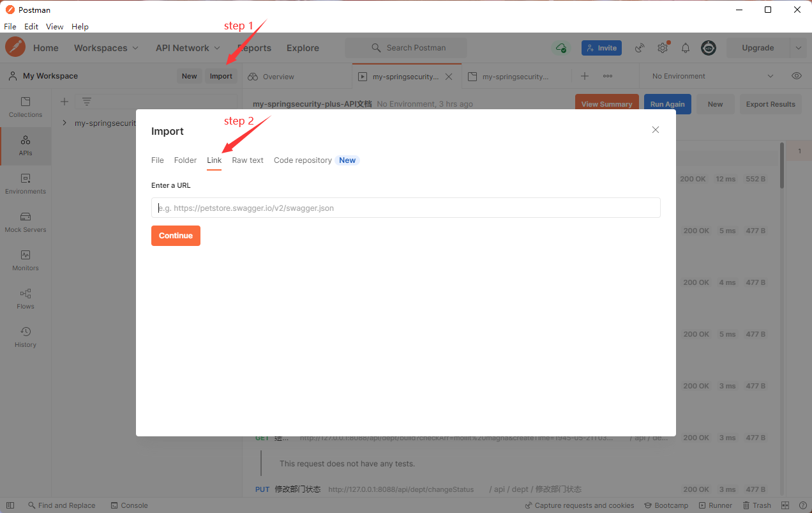Open the Trash
Viewport: 812px width, 513px height.
(756, 505)
